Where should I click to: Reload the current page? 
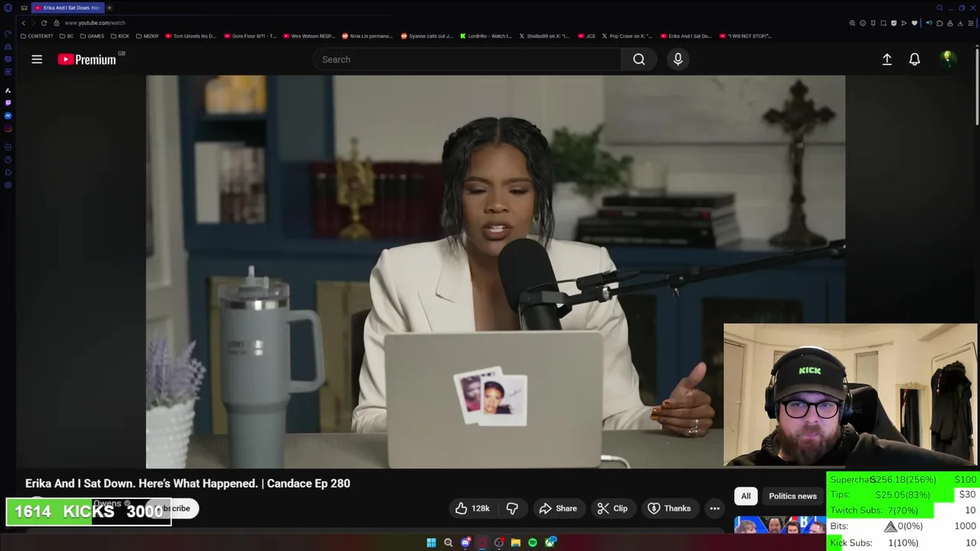click(44, 23)
